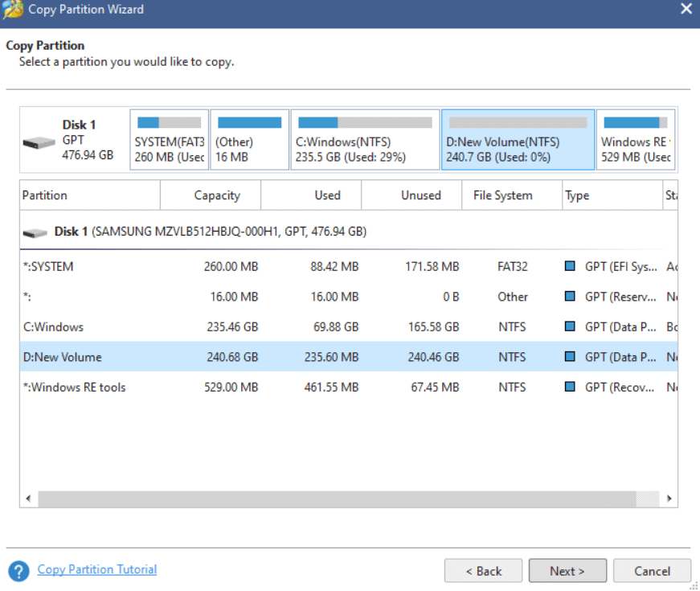Click the usage bar of D:New Volume block
The image size is (700, 591).
tap(518, 122)
